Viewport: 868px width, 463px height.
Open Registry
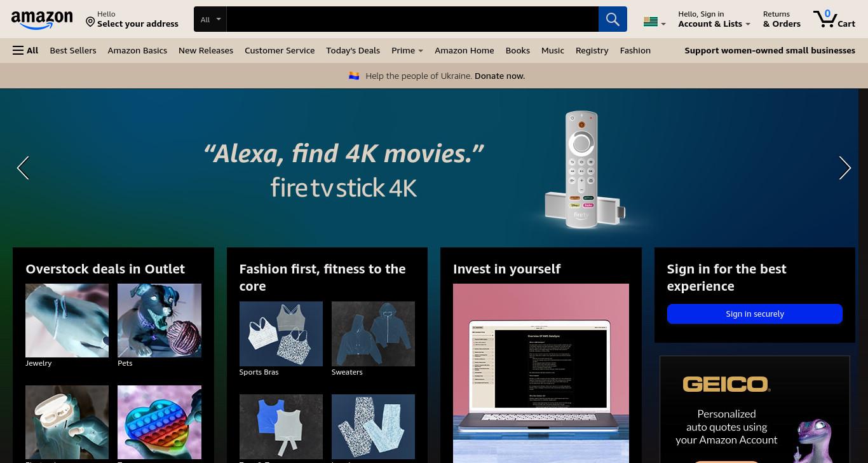592,50
